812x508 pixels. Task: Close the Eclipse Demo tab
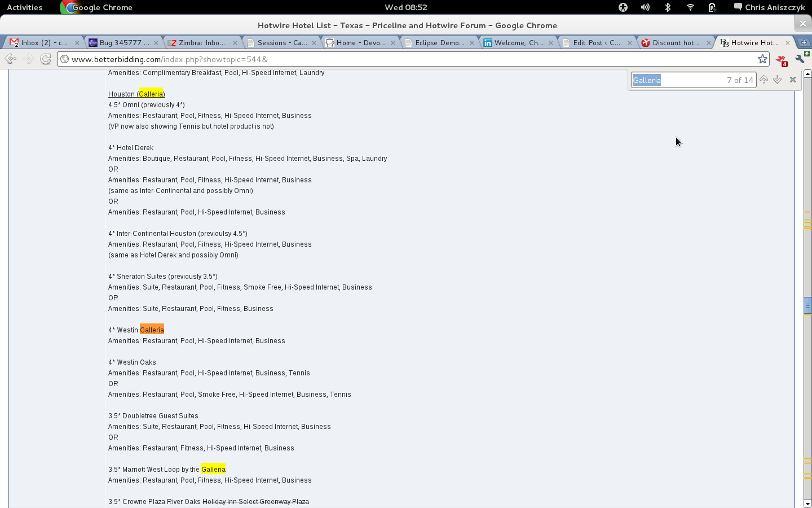pyautogui.click(x=472, y=43)
